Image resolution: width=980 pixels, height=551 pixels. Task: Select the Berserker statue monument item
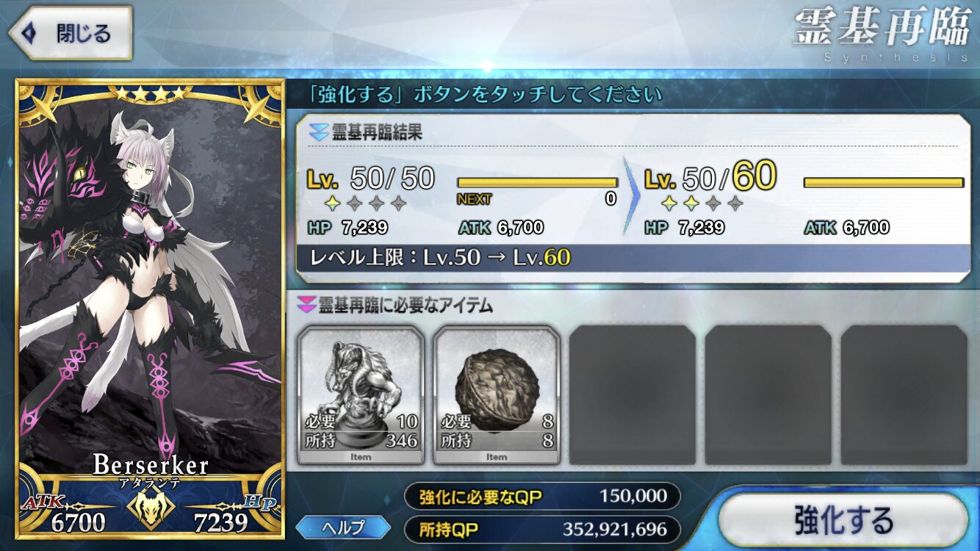[361, 395]
